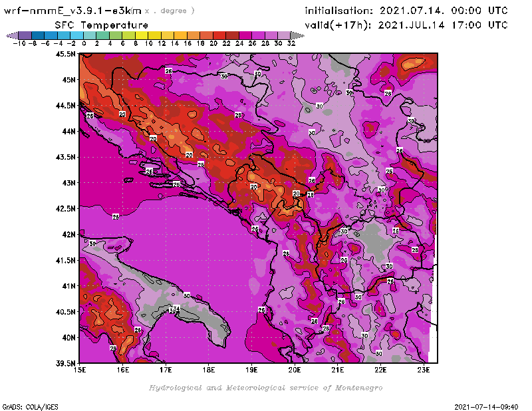Click the '41N' latitude label

[68, 286]
